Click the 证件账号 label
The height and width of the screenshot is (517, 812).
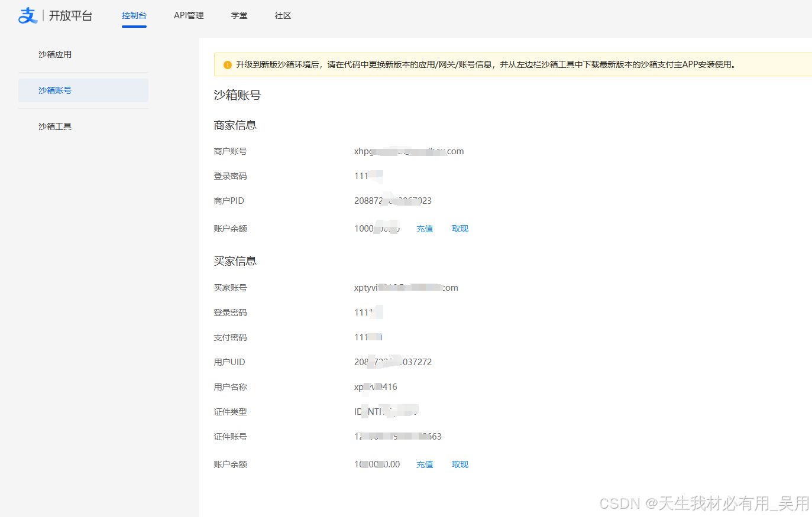[230, 437]
